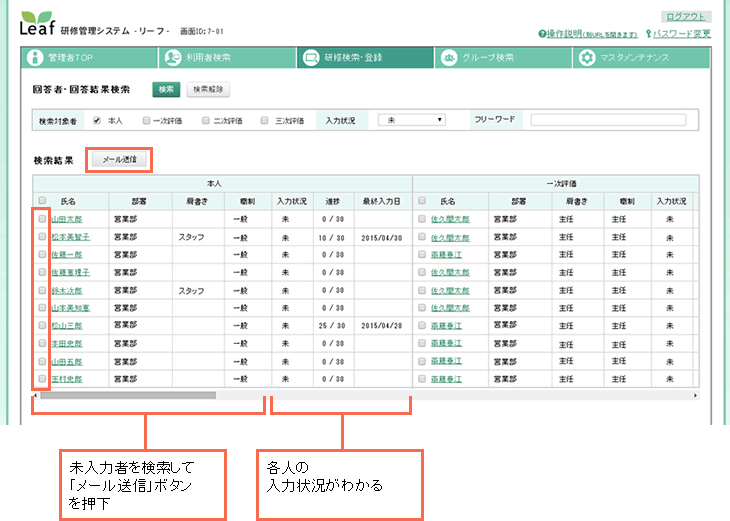The width and height of the screenshot is (730, 521).
Task: Check the checkbox beside 山田五郎
Action: pyautogui.click(x=42, y=361)
